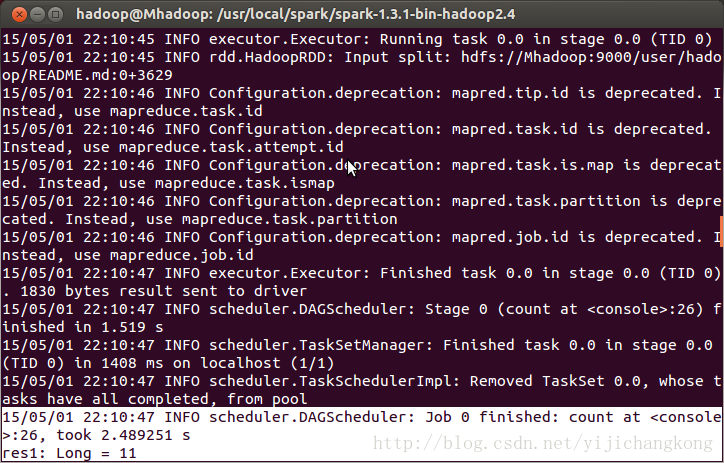Screen dimensions: 724x463
Task: Click the "res1: Long = 11" result line
Action: (69, 453)
